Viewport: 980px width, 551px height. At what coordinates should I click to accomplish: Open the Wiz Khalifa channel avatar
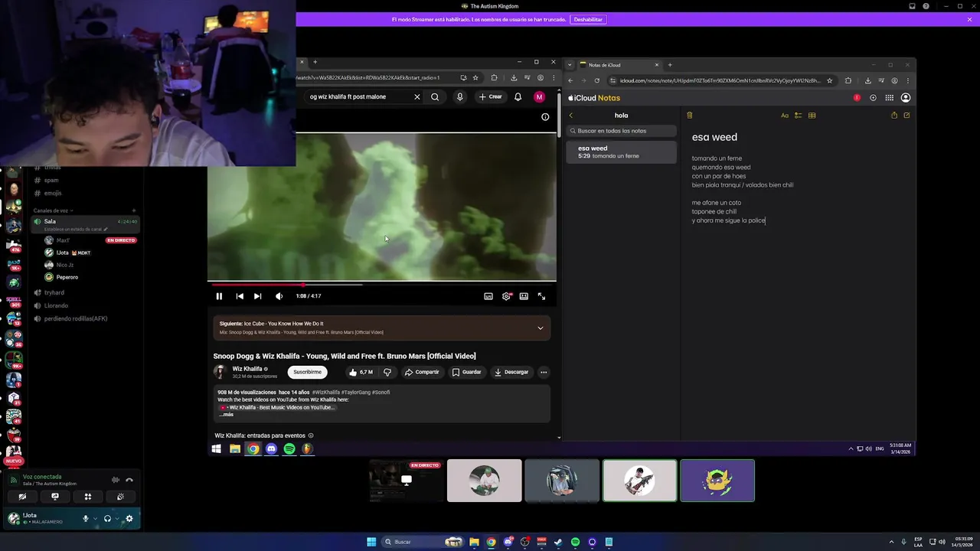(220, 372)
